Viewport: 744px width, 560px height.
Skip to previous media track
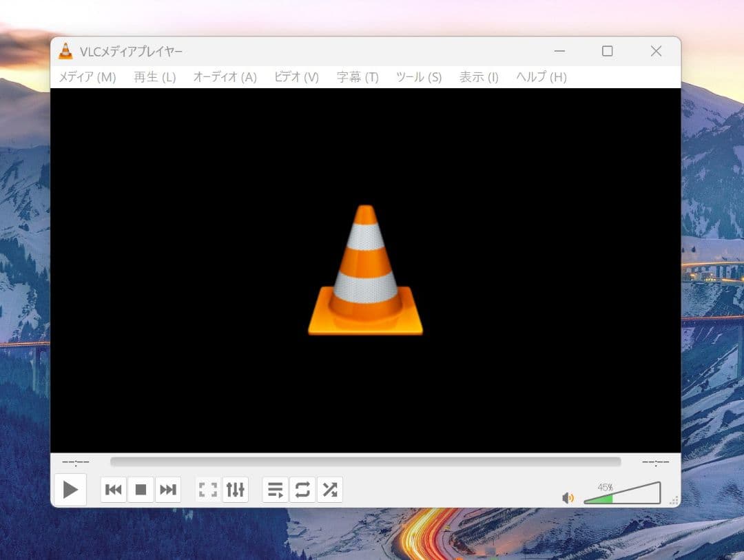(114, 490)
